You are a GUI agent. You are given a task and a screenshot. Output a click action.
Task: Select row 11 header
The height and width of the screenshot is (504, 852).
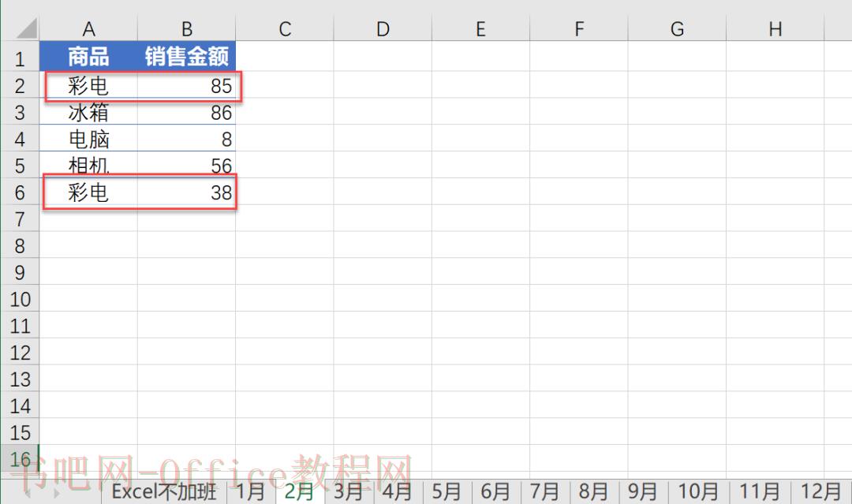(x=20, y=325)
